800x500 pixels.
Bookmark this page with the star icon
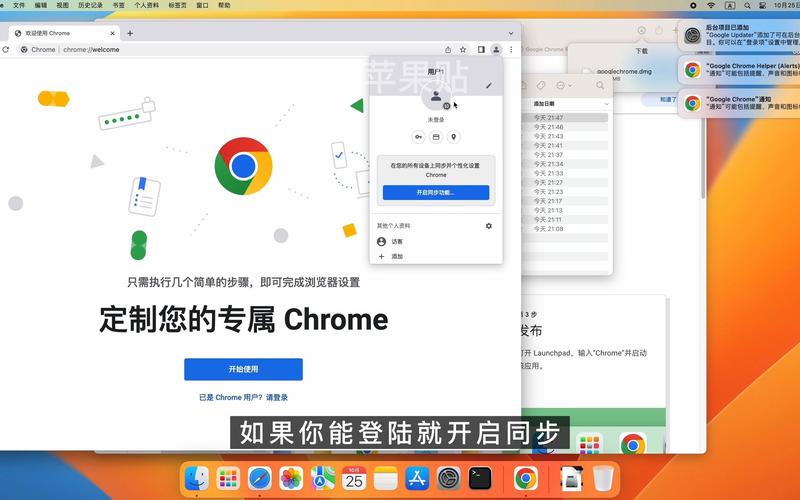click(x=463, y=49)
